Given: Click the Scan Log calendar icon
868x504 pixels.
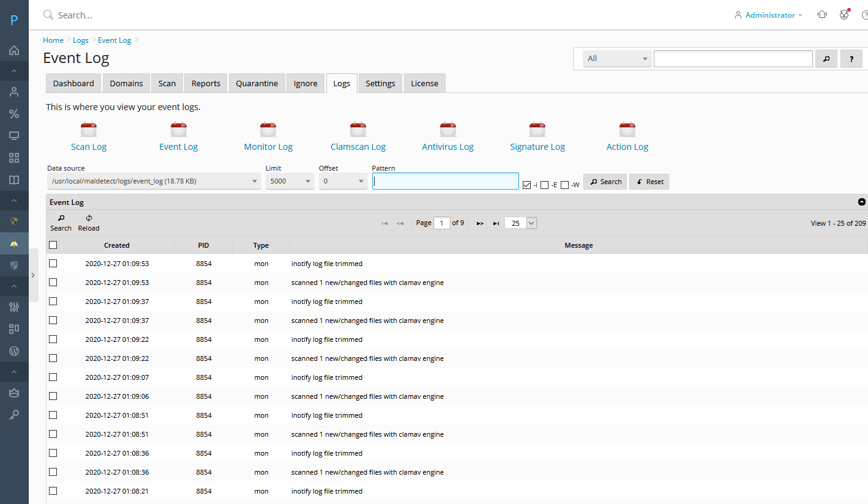Looking at the screenshot, I should (89, 129).
